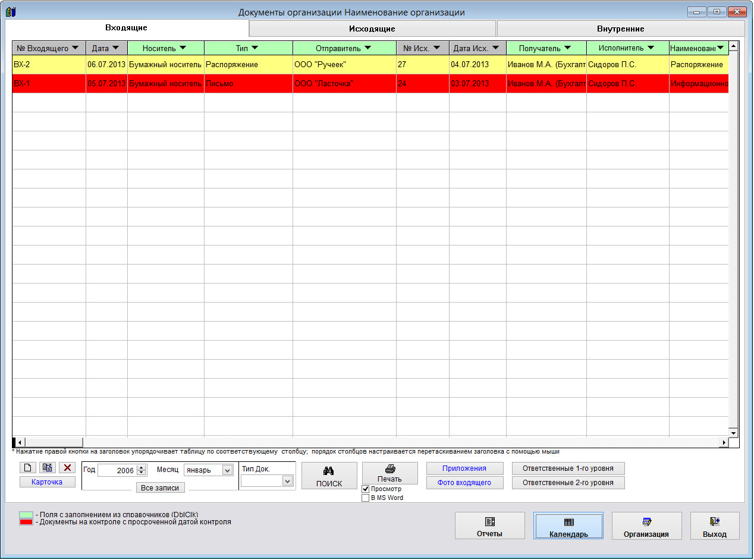
Task: Open the Карточка link button
Action: click(47, 482)
